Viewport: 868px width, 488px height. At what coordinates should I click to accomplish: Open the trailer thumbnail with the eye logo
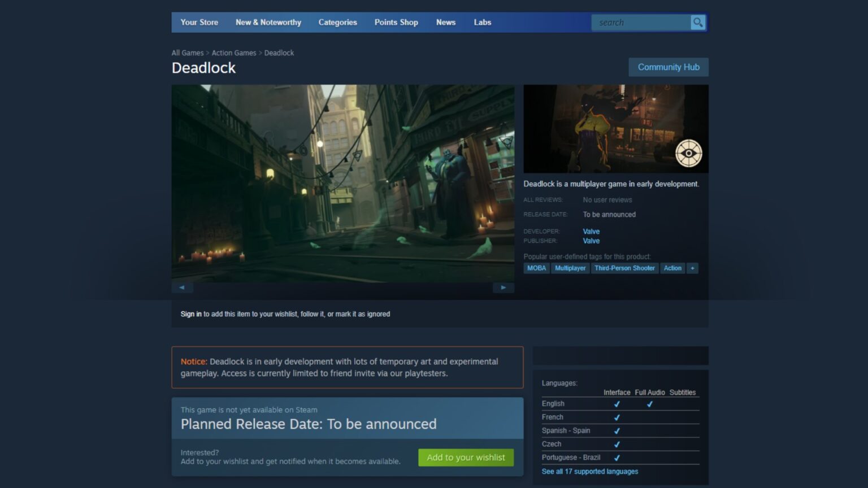tap(615, 129)
